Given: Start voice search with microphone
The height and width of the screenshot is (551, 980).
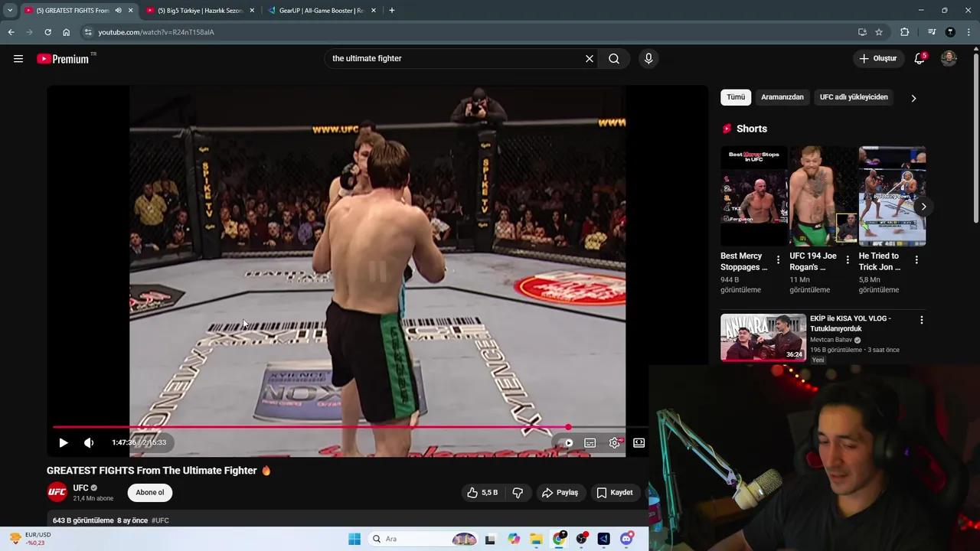Looking at the screenshot, I should coord(648,59).
